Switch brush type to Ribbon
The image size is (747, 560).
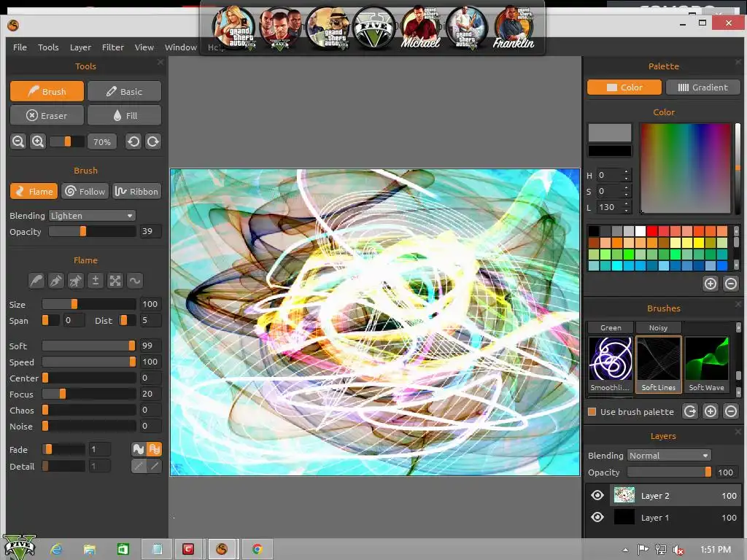point(136,192)
